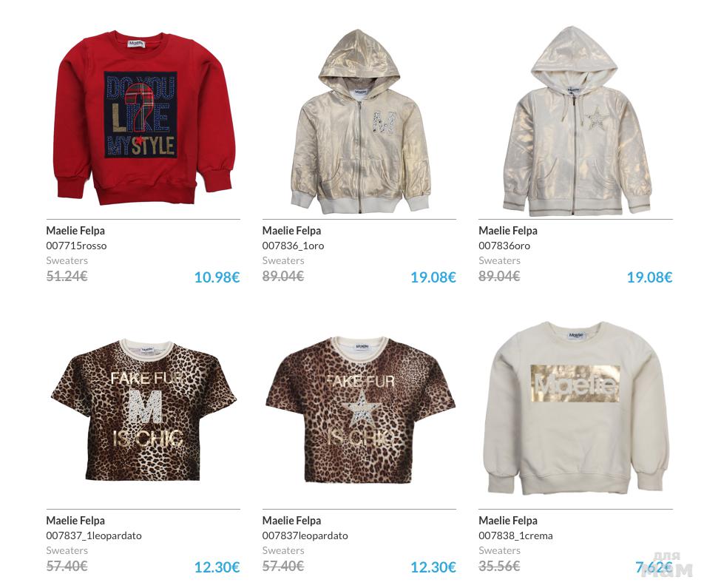
Task: Open the leopard top with M letter print
Action: (143, 410)
